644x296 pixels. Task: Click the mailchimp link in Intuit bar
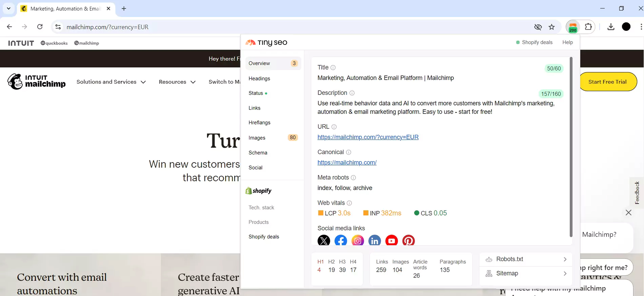click(x=86, y=43)
